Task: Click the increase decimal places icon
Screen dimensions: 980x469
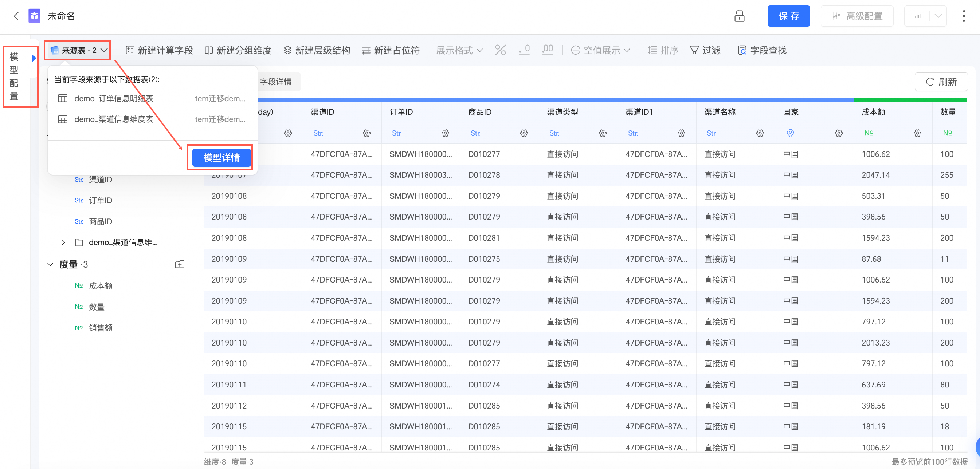Action: (x=548, y=50)
